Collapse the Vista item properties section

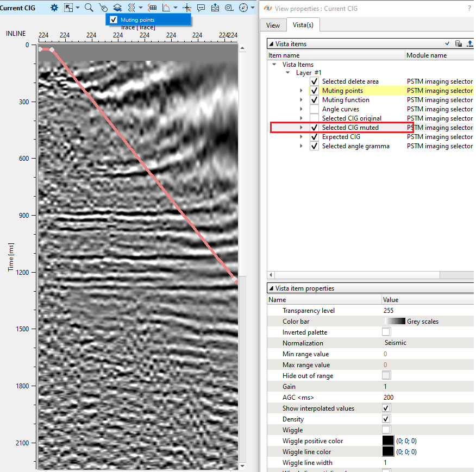271,288
